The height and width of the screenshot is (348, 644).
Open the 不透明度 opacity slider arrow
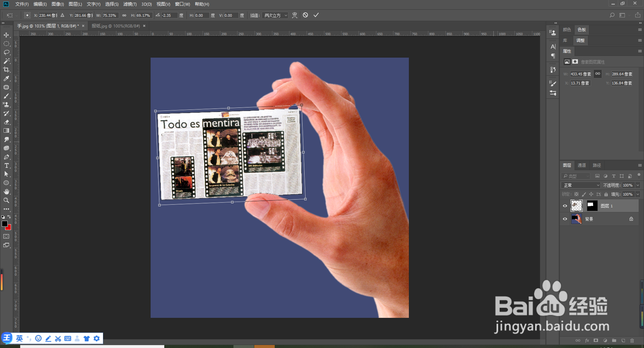pos(638,185)
